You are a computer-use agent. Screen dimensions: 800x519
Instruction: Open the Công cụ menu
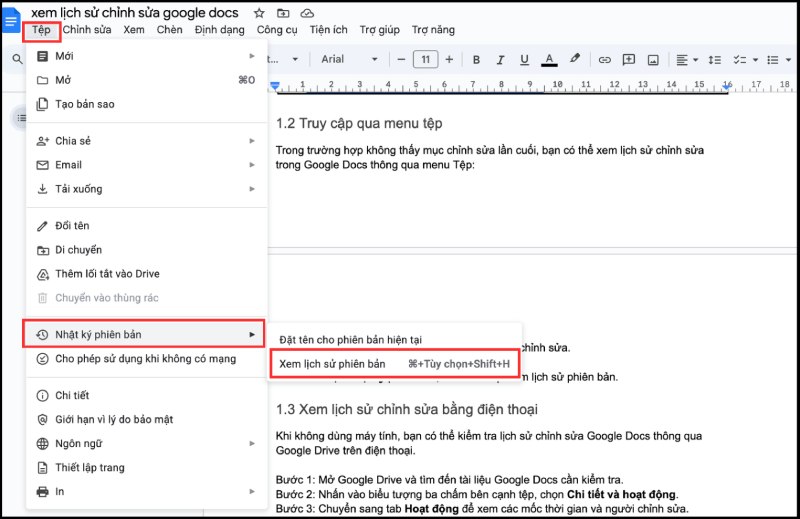[277, 30]
